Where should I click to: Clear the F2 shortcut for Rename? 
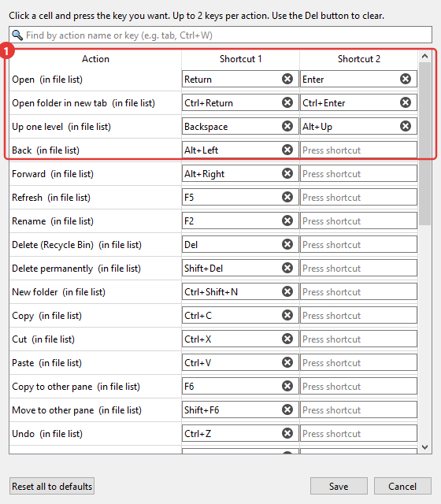click(x=287, y=220)
